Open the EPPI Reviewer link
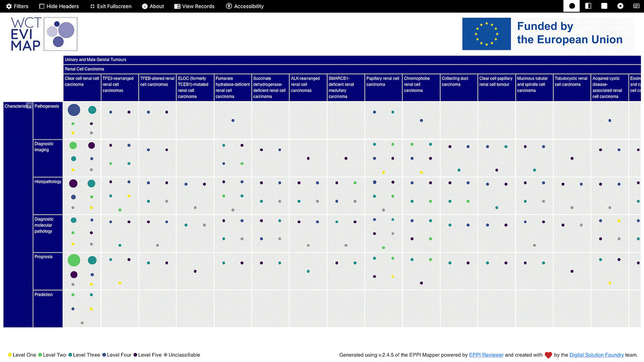644x362 pixels. (x=486, y=355)
